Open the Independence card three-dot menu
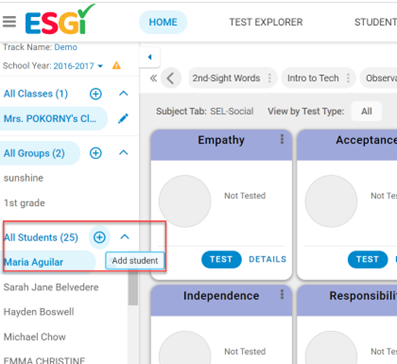The image size is (397, 364). point(282,294)
